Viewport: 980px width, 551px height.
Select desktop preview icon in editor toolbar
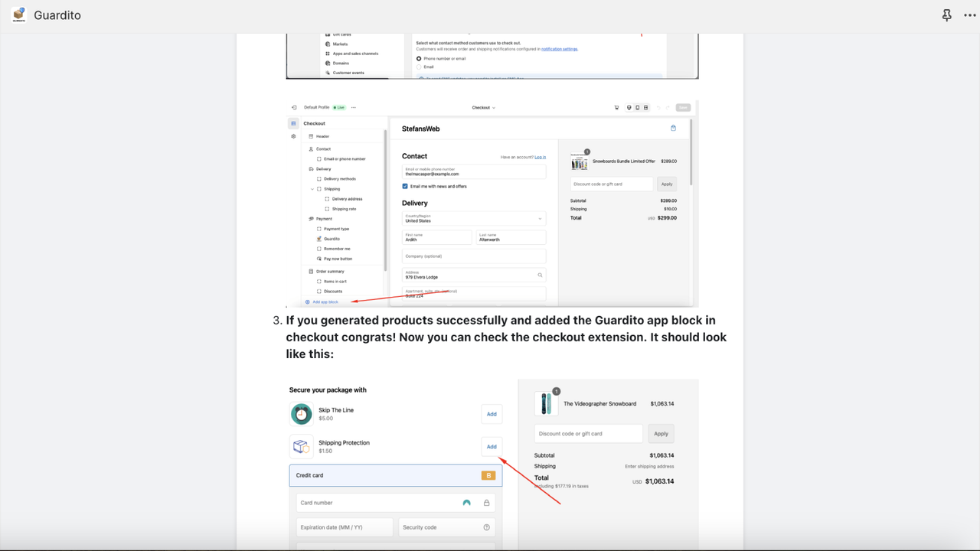629,107
